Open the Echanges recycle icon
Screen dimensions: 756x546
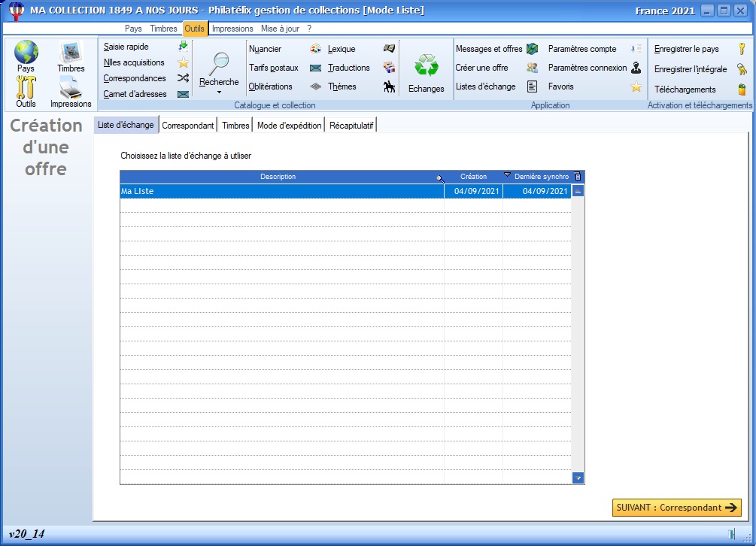coord(427,65)
